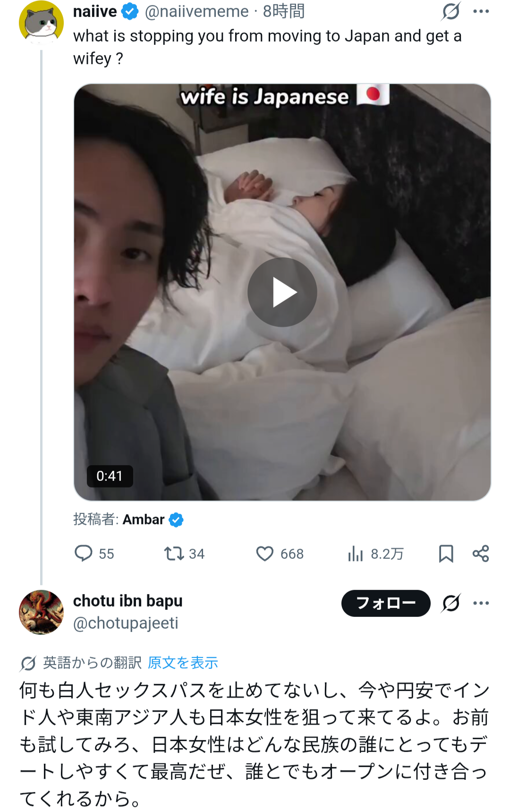Image resolution: width=510 pixels, height=812 pixels.
Task: View post analytics showing 8.2万
Action: tap(356, 553)
